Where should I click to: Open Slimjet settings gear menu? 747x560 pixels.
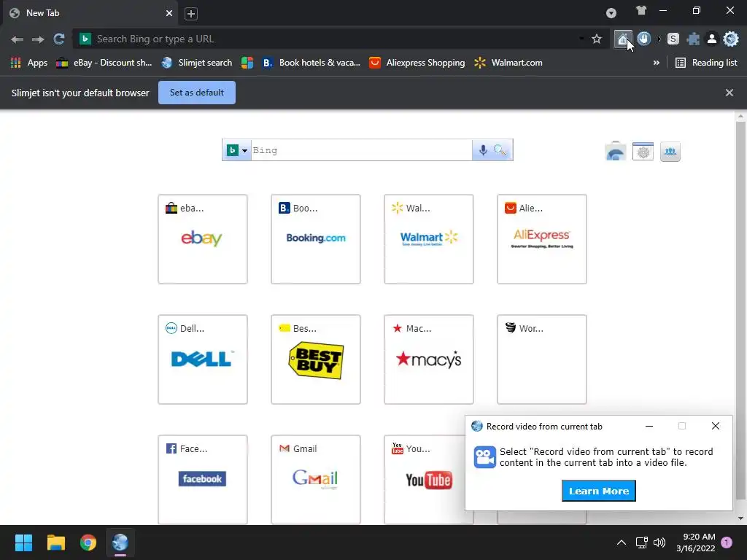(730, 39)
